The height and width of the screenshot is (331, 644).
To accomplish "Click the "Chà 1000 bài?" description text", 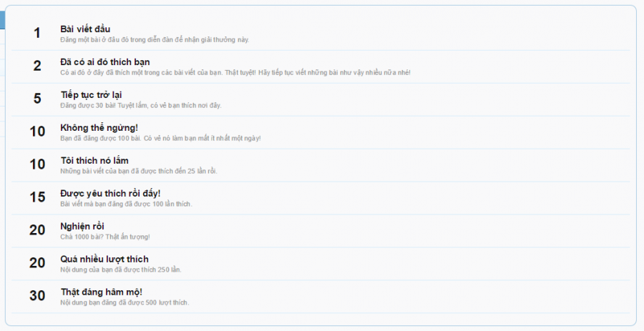I will tap(105, 237).
